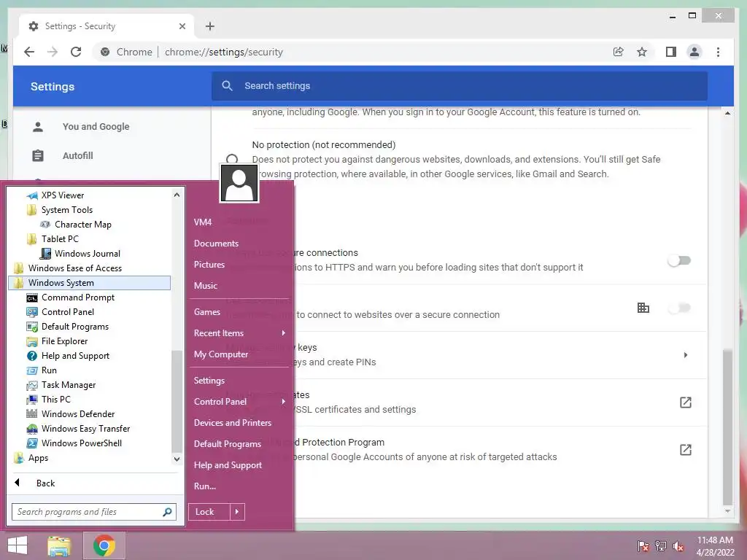Open My Computer in Start menu
The image size is (747, 560).
coord(220,354)
